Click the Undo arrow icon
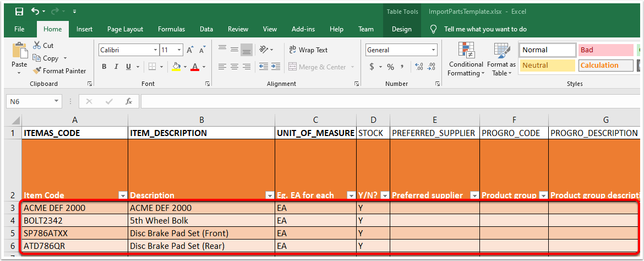The width and height of the screenshot is (644, 261). [36, 11]
